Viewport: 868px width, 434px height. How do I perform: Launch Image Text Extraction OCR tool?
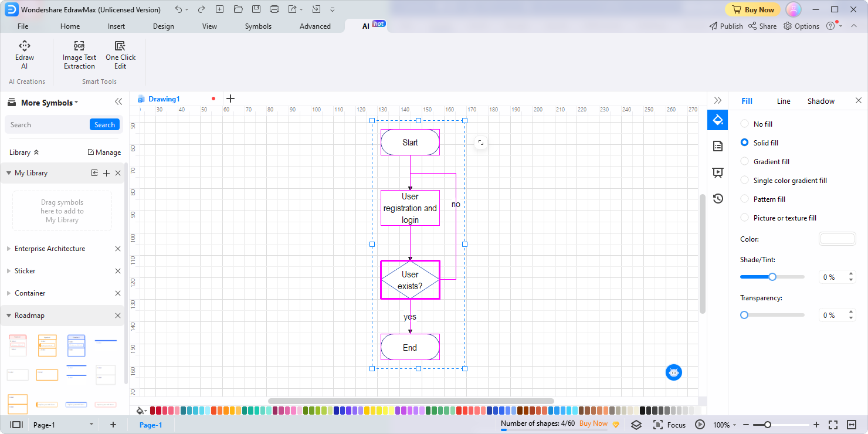[79, 55]
